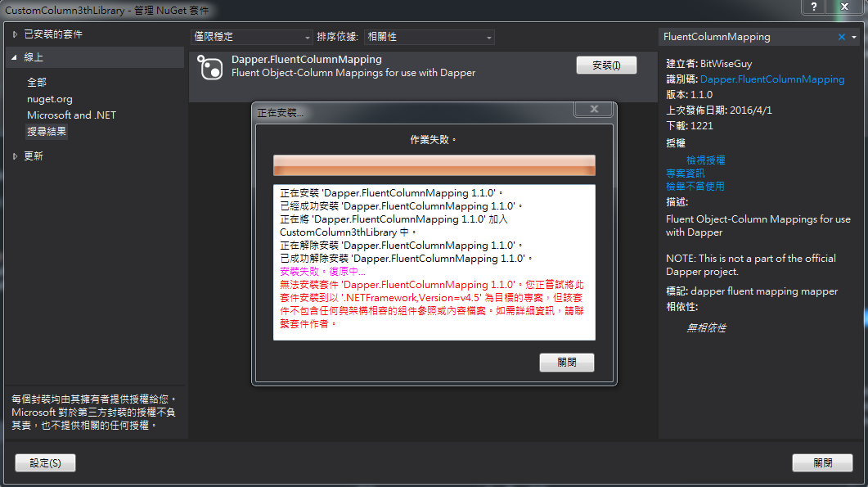Image resolution: width=868 pixels, height=487 pixels.
Task: Click the 檢舉不當使用 report abuse link
Action: coord(695,187)
